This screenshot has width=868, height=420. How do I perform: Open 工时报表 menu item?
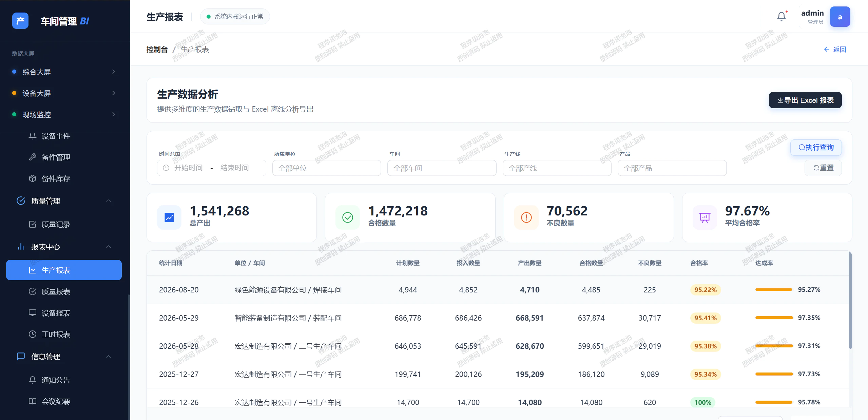click(64, 334)
